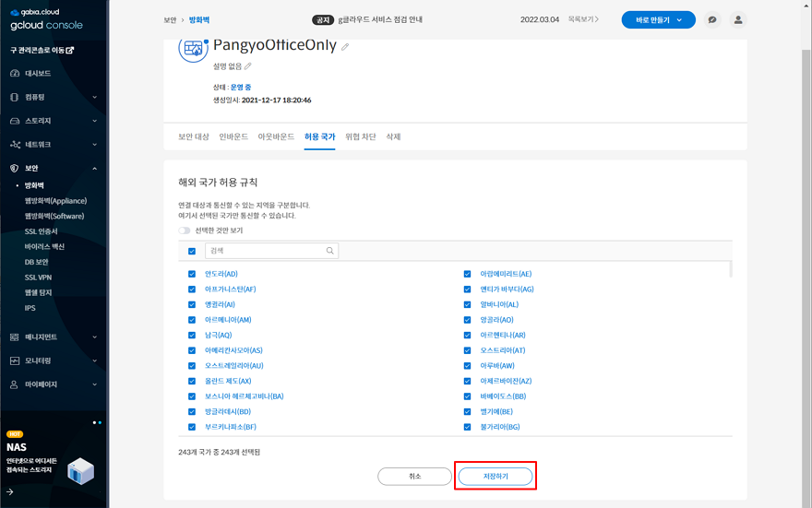Switch to the security target tab

coord(194,137)
